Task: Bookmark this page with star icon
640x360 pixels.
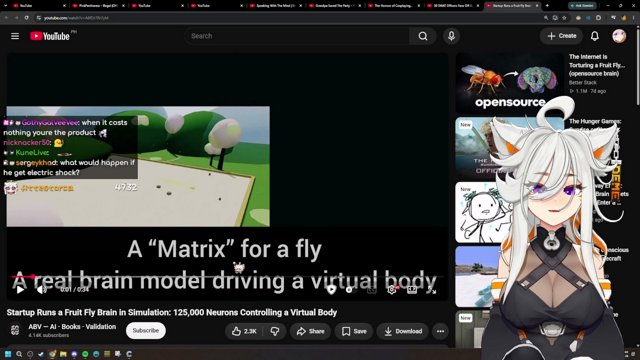Action: pos(564,18)
